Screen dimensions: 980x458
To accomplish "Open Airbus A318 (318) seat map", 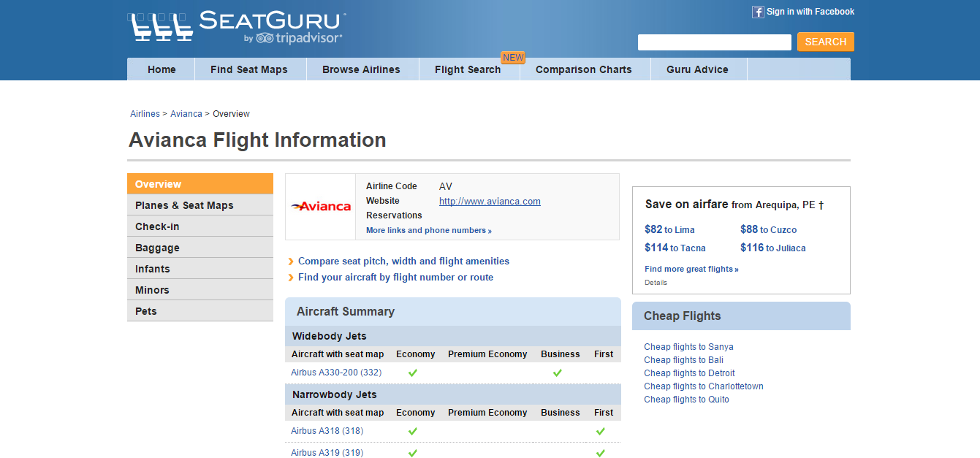I will tap(327, 431).
